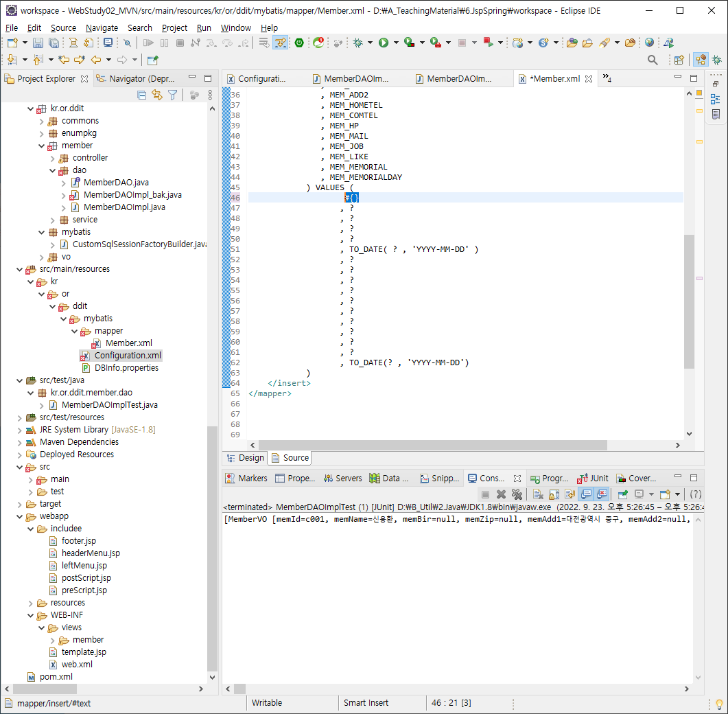
Task: Click the editor horizontal scrollbar thumb
Action: tap(433, 445)
